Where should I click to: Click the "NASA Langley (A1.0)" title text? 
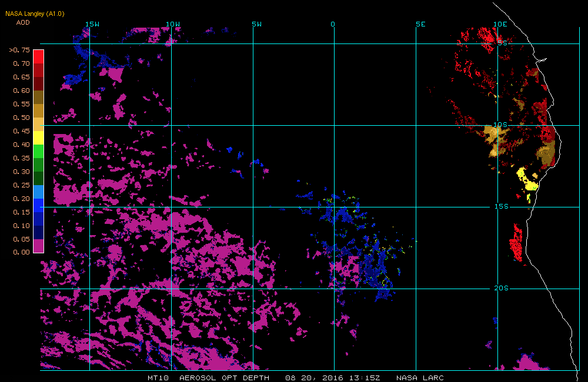[35, 14]
